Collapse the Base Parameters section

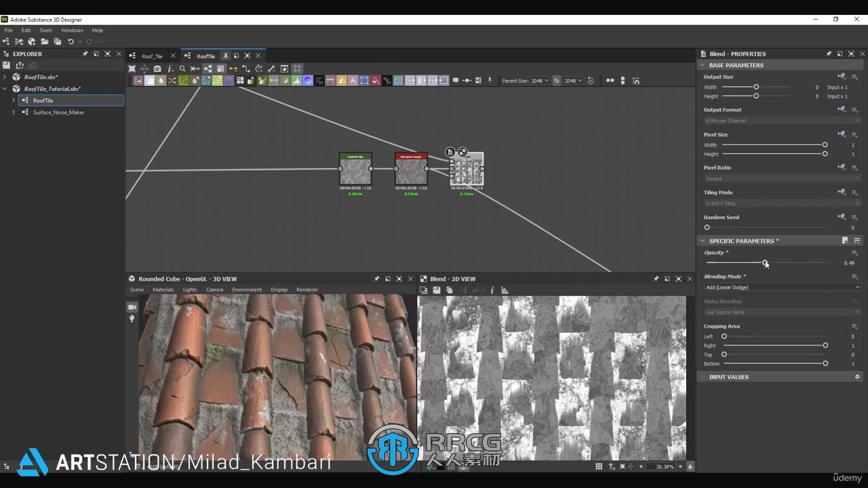pos(703,65)
